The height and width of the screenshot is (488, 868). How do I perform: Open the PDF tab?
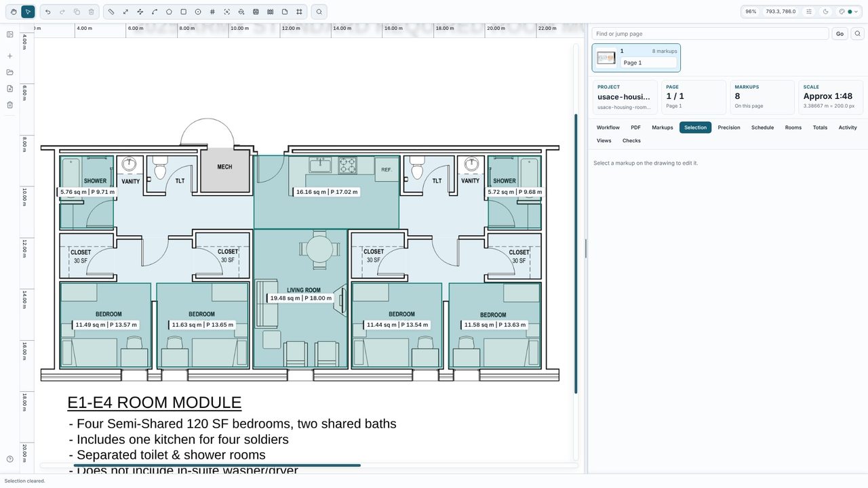(x=635, y=127)
